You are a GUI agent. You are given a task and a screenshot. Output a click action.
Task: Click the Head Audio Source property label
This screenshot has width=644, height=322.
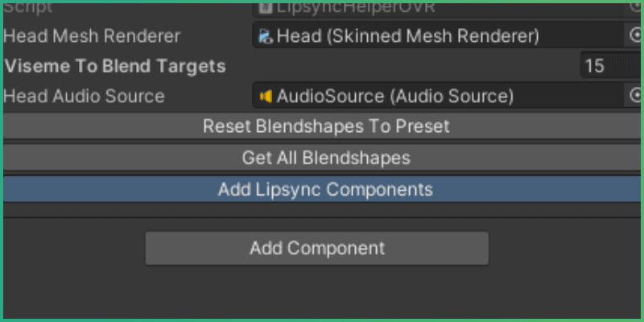(84, 97)
